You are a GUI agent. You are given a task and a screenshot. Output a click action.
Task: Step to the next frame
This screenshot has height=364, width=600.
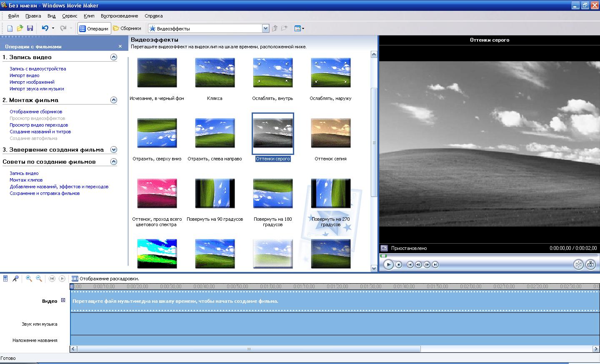(427, 264)
